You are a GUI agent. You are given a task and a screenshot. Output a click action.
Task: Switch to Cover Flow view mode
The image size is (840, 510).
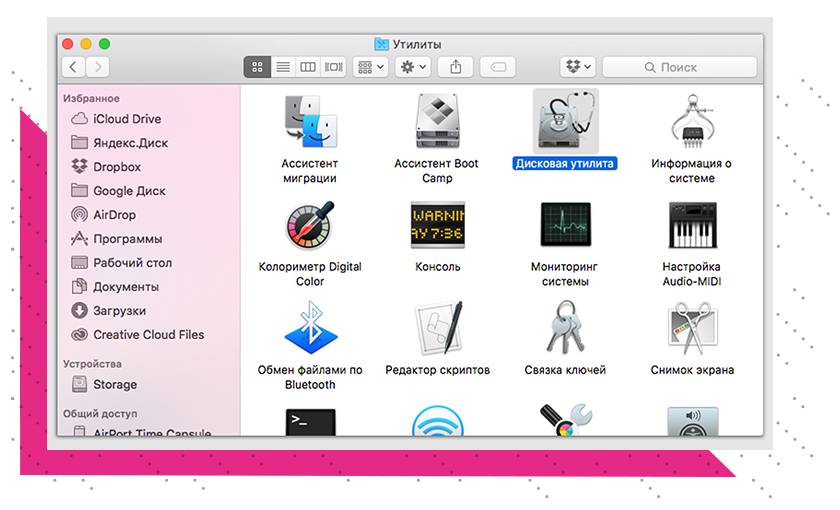coord(333,67)
